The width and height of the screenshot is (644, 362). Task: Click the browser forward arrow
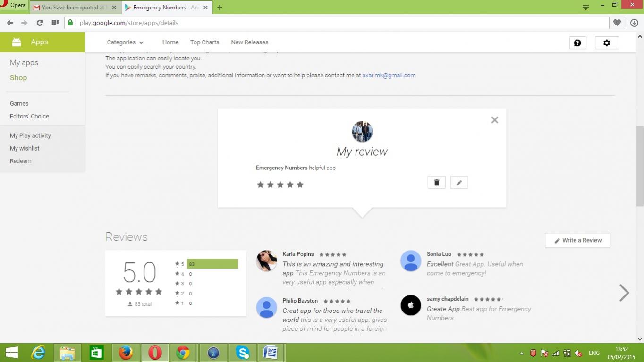click(x=25, y=23)
